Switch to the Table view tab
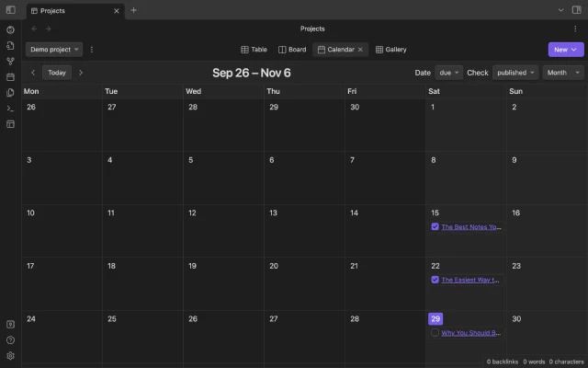 pos(254,50)
